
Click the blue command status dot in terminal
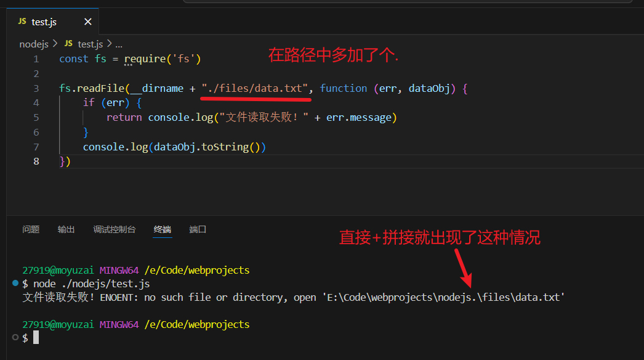click(x=15, y=283)
